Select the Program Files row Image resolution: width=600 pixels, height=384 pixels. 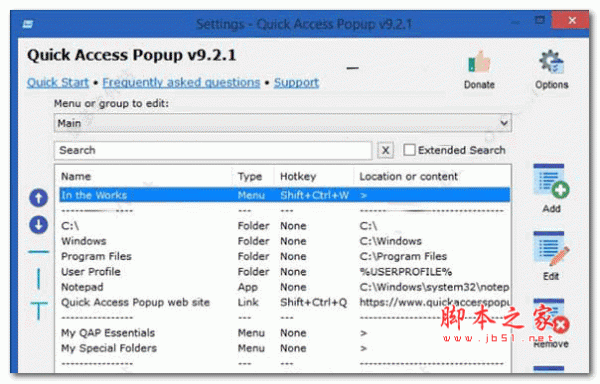285,256
